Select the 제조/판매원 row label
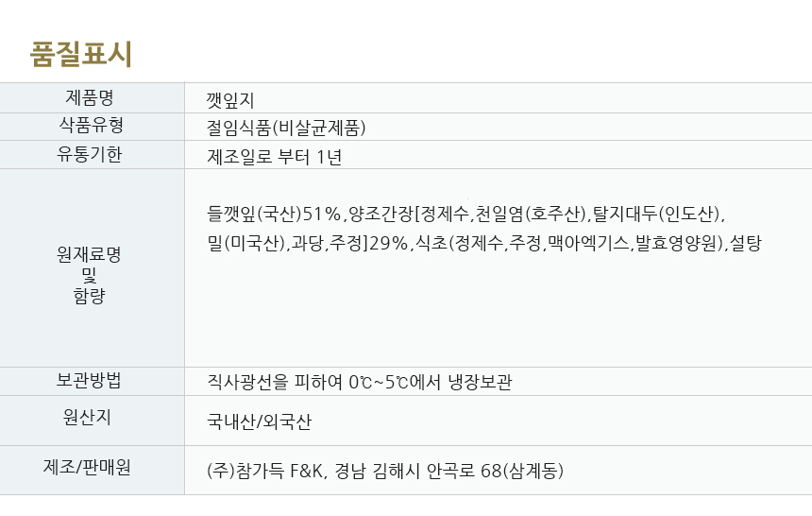This screenshot has width=812, height=516. (91, 466)
